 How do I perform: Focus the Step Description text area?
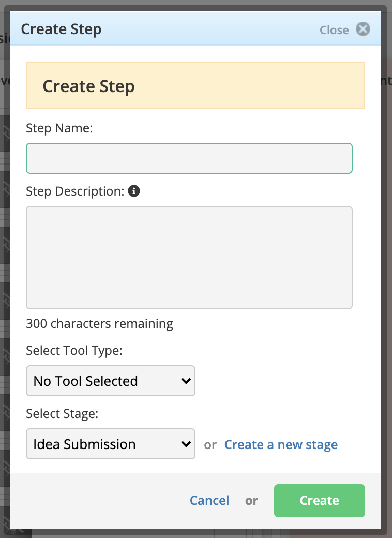point(189,257)
